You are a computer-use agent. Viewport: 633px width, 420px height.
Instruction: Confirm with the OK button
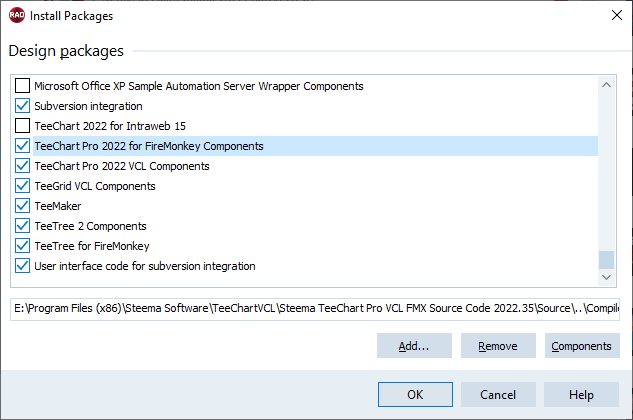(415, 395)
